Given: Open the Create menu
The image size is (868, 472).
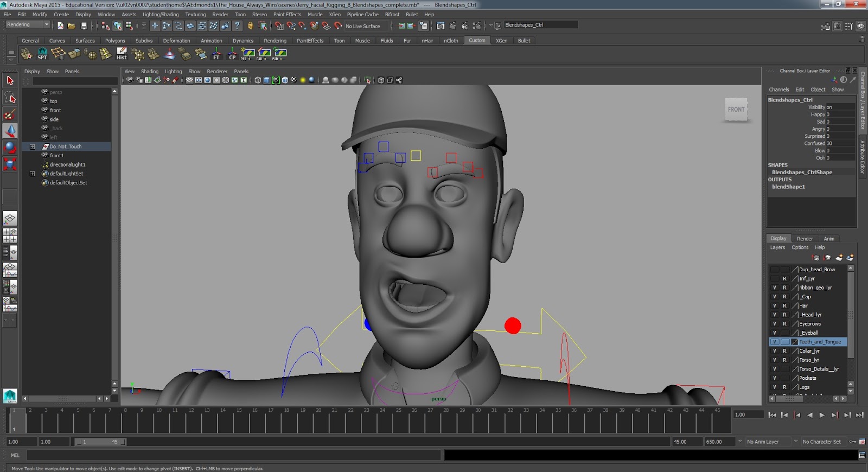Looking at the screenshot, I should click(x=61, y=15).
